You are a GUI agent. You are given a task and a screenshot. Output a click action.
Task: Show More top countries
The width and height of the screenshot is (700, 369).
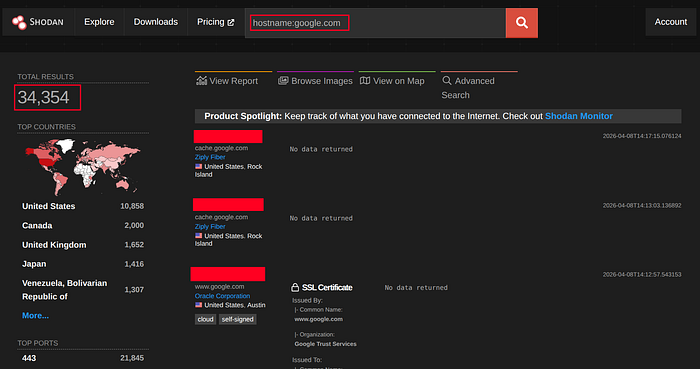tap(35, 315)
